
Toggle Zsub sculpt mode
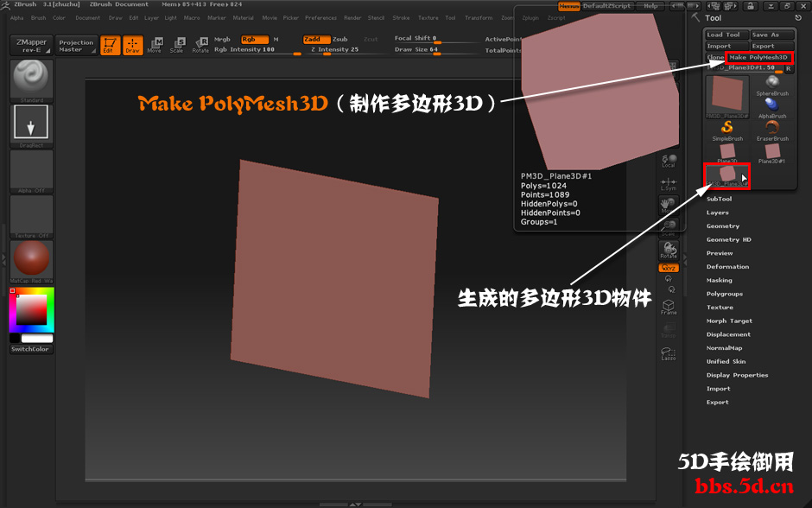(x=340, y=40)
